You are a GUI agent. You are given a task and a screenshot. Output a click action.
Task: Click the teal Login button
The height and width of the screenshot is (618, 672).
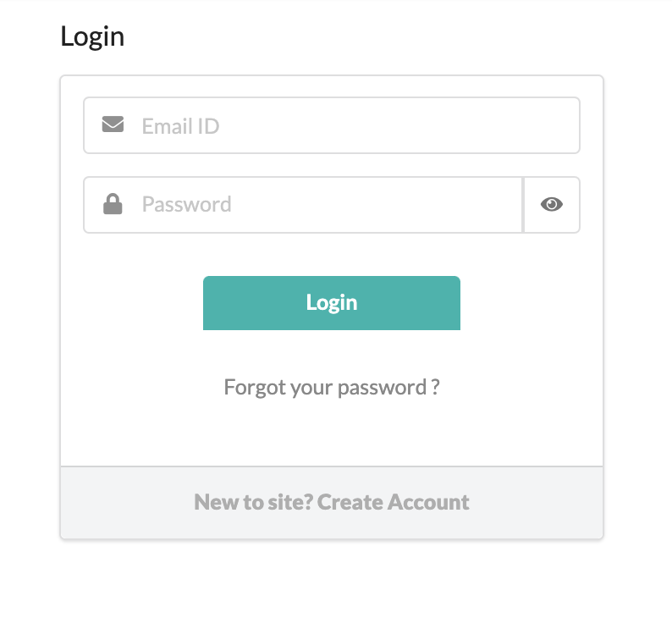(x=332, y=303)
